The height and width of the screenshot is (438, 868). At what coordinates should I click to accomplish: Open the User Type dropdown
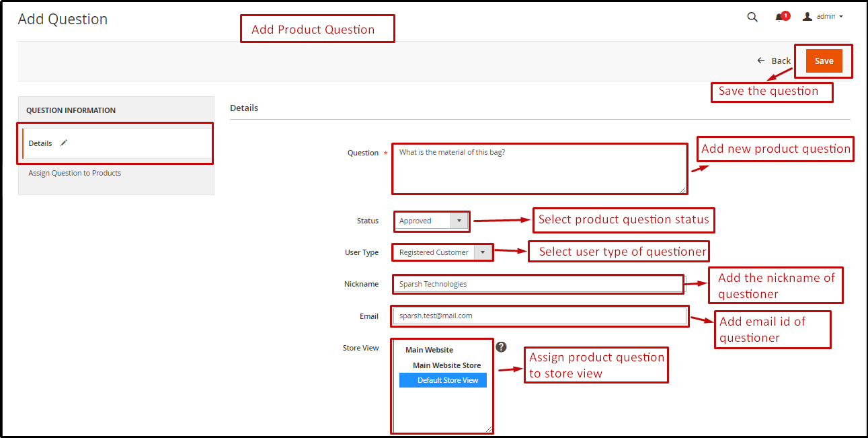[483, 252]
